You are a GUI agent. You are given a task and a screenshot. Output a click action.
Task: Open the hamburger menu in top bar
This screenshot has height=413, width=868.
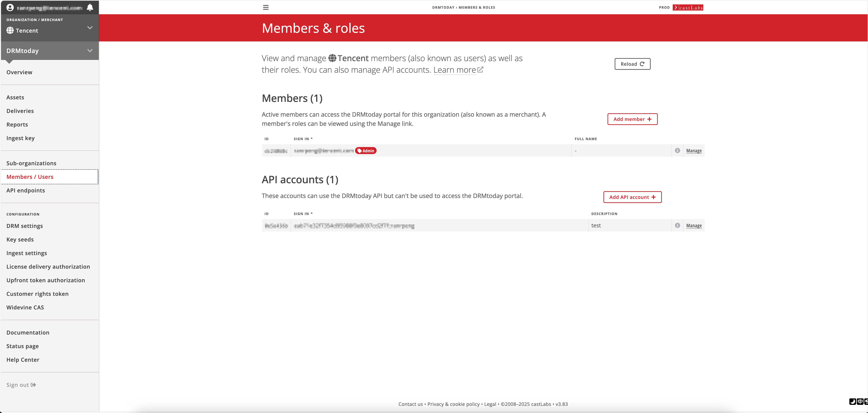tap(266, 7)
